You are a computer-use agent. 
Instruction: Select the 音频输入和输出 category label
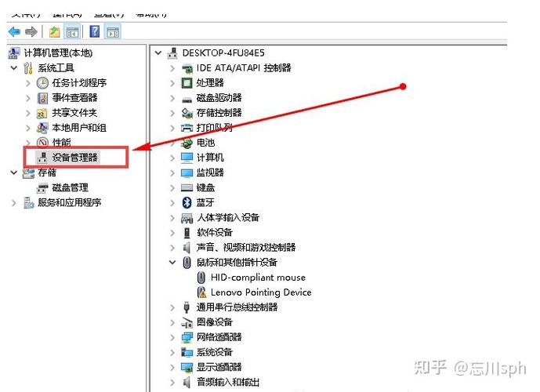pos(227,382)
